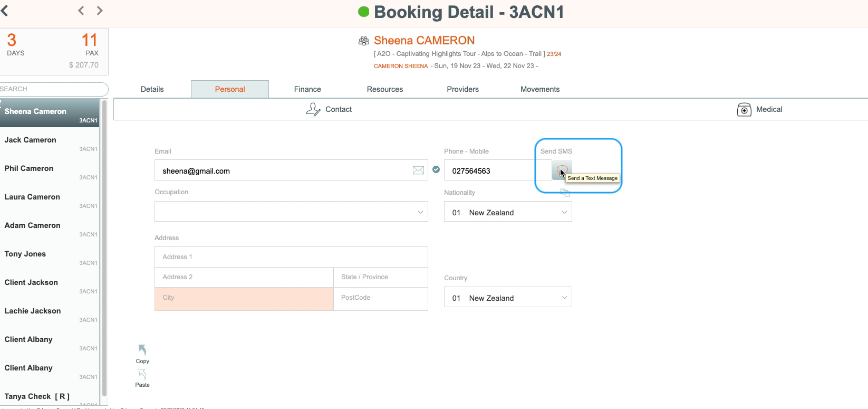868x409 pixels.
Task: Select Lachie Jackson in passenger list
Action: point(50,312)
